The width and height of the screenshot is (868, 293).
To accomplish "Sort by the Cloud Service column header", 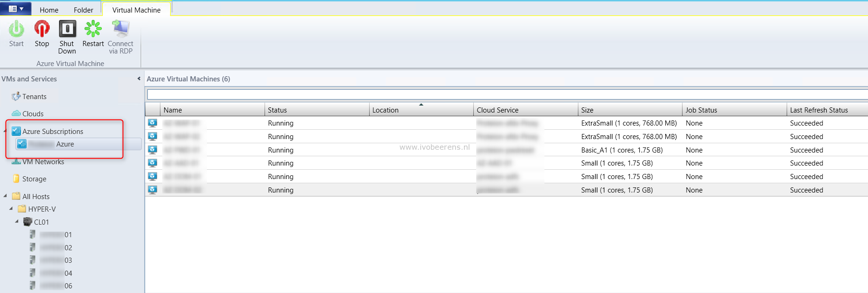I will pos(526,110).
